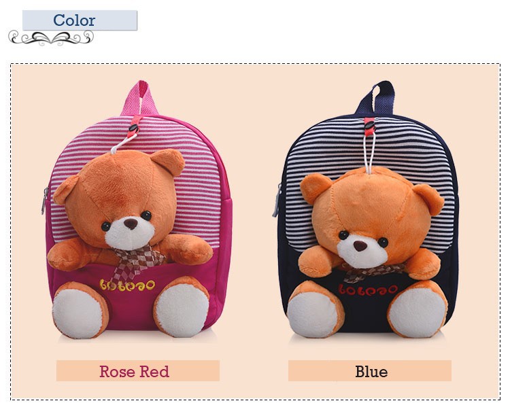Click the navy backpack's top carry handle
This screenshot has height=420, width=510.
point(375,98)
